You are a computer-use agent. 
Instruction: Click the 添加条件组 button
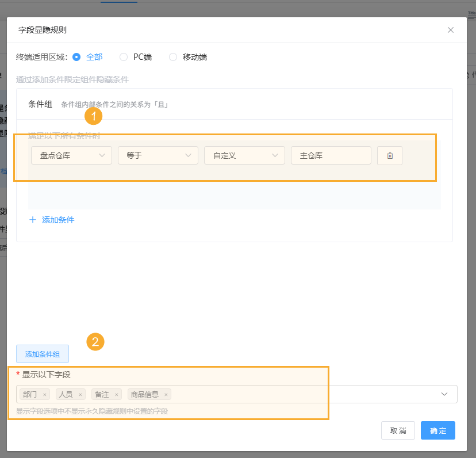tap(42, 353)
